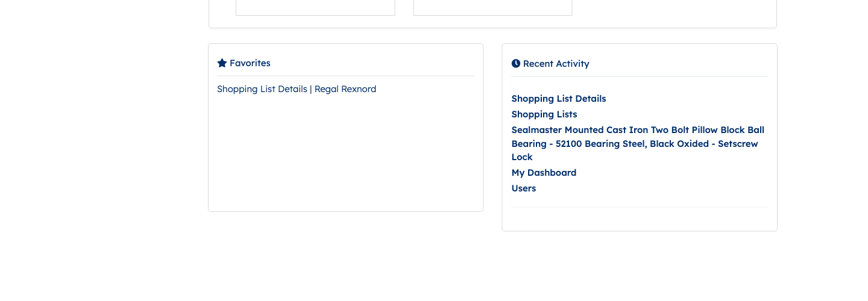Click the clock icon beside Recent Activity
The width and height of the screenshot is (868, 301).
(515, 63)
